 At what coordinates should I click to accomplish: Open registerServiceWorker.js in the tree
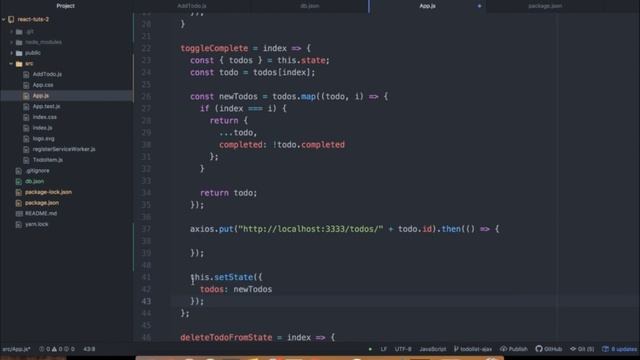coord(64,149)
